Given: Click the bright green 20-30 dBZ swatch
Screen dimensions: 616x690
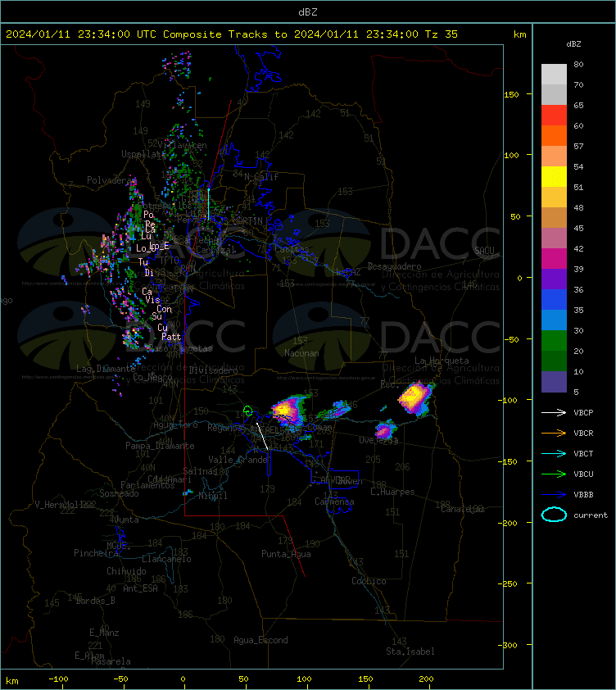Looking at the screenshot, I should click(x=554, y=340).
